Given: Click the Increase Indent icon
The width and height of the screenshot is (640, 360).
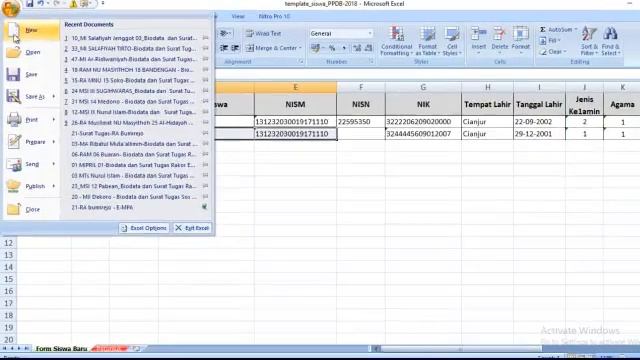Looking at the screenshot, I should point(236,48).
